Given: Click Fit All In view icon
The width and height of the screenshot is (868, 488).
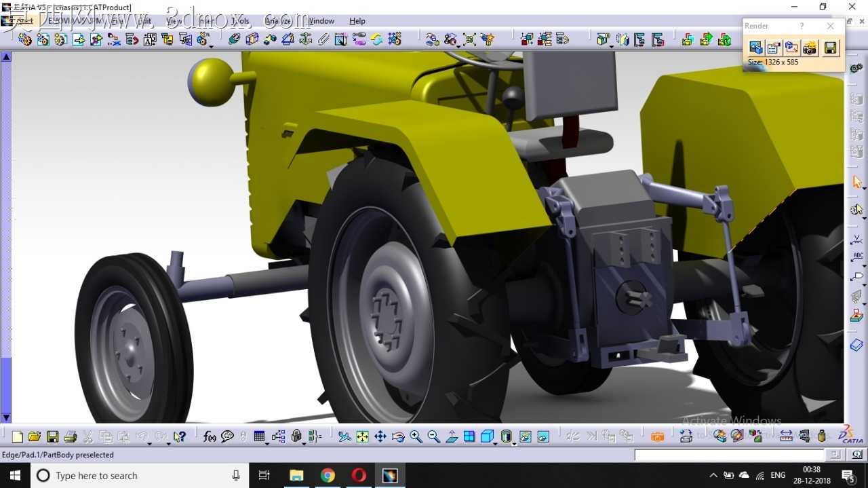Looking at the screenshot, I should [363, 436].
